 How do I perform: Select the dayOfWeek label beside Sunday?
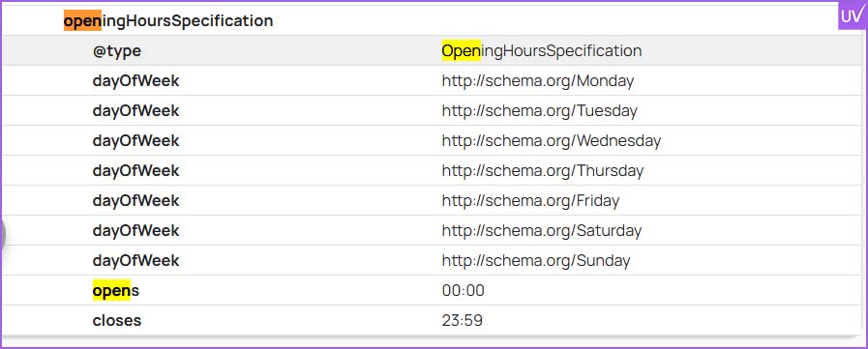click(x=135, y=260)
